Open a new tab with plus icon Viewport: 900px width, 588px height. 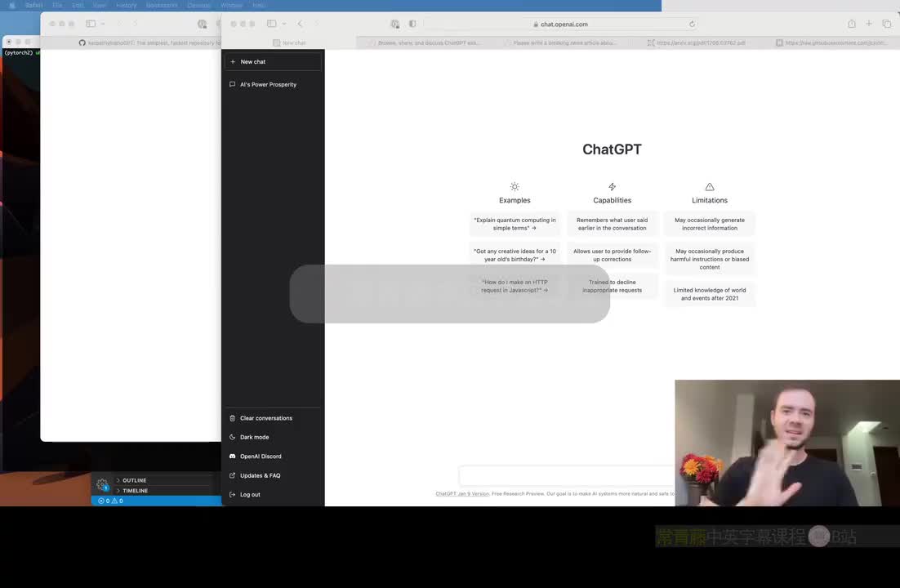tap(869, 24)
